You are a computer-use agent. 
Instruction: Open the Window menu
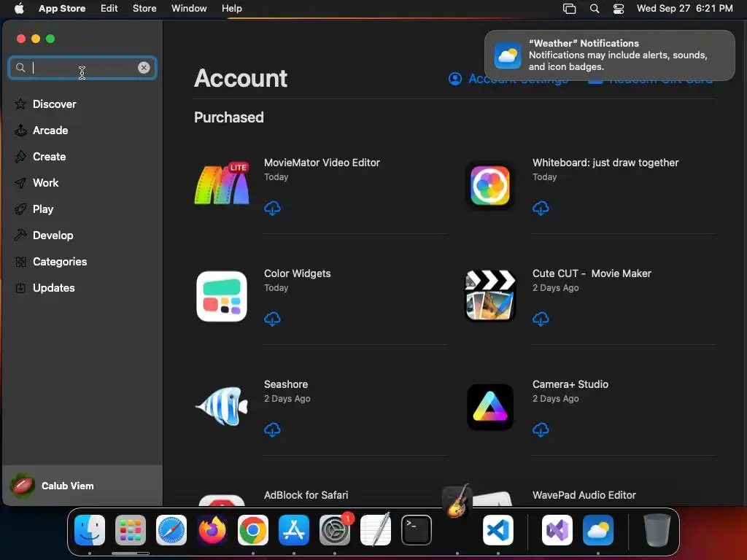(189, 8)
